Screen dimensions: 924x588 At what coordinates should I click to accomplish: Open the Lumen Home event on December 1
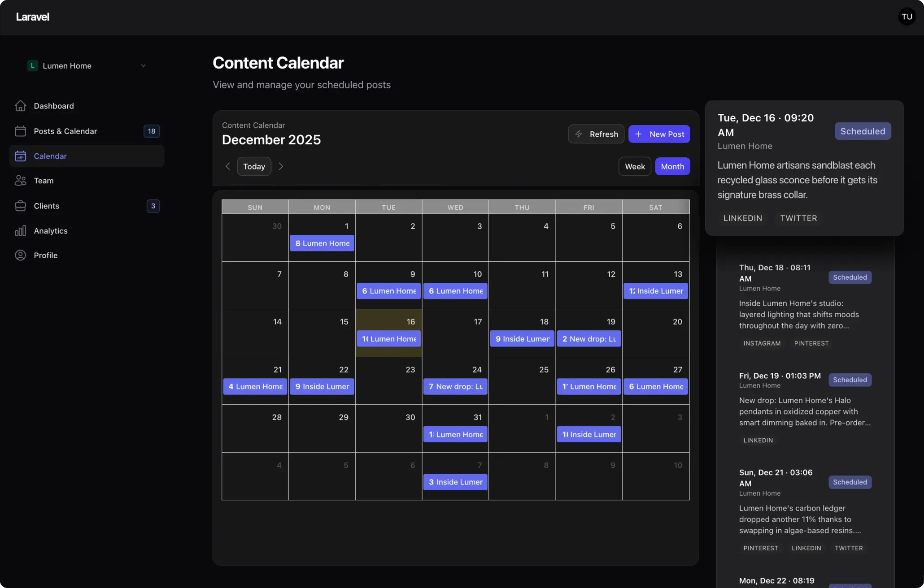tap(322, 243)
